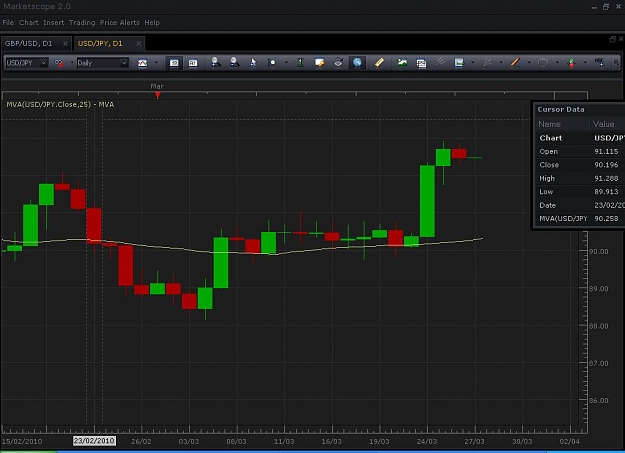Click the crosshair cursor mode icon

(x=272, y=63)
